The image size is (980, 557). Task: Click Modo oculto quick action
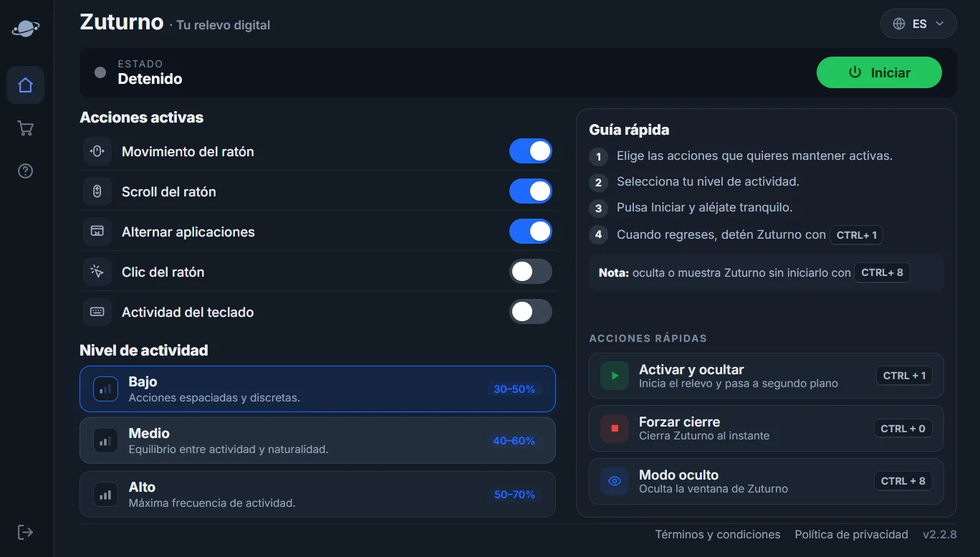coord(766,481)
